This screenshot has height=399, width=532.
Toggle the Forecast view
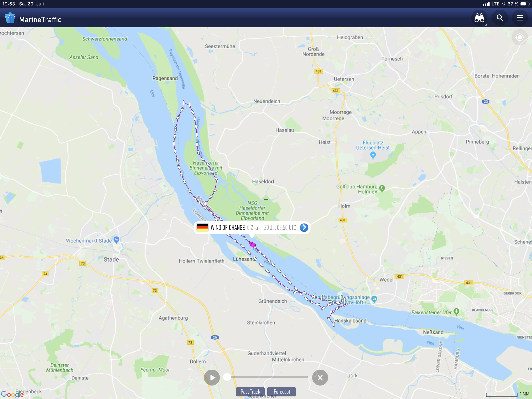[282, 392]
